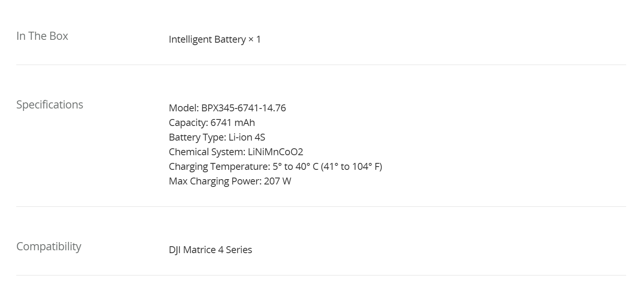This screenshot has height=284, width=644.
Task: Select the Charging Temperature specification line
Action: pyautogui.click(x=276, y=167)
